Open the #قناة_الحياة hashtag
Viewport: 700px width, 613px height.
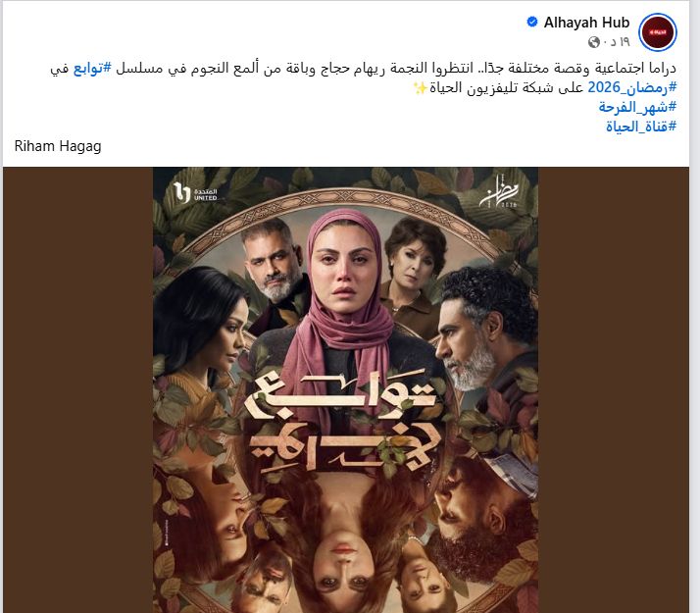coord(641,127)
